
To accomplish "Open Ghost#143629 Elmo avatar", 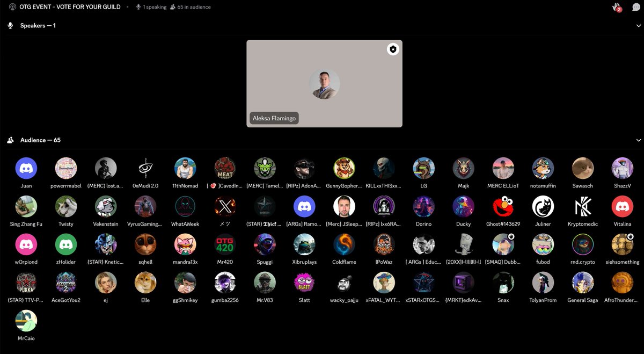I will click(x=503, y=206).
